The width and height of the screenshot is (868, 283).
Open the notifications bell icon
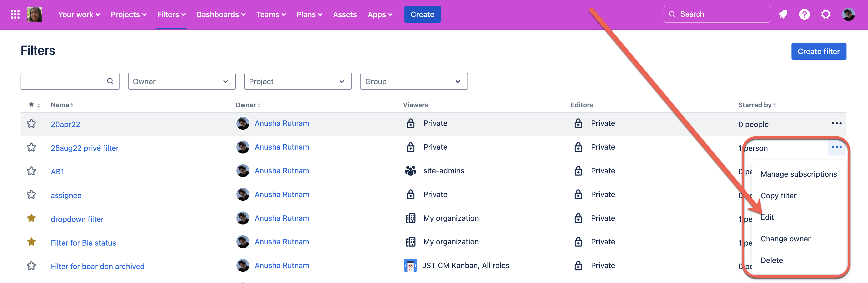click(x=783, y=14)
